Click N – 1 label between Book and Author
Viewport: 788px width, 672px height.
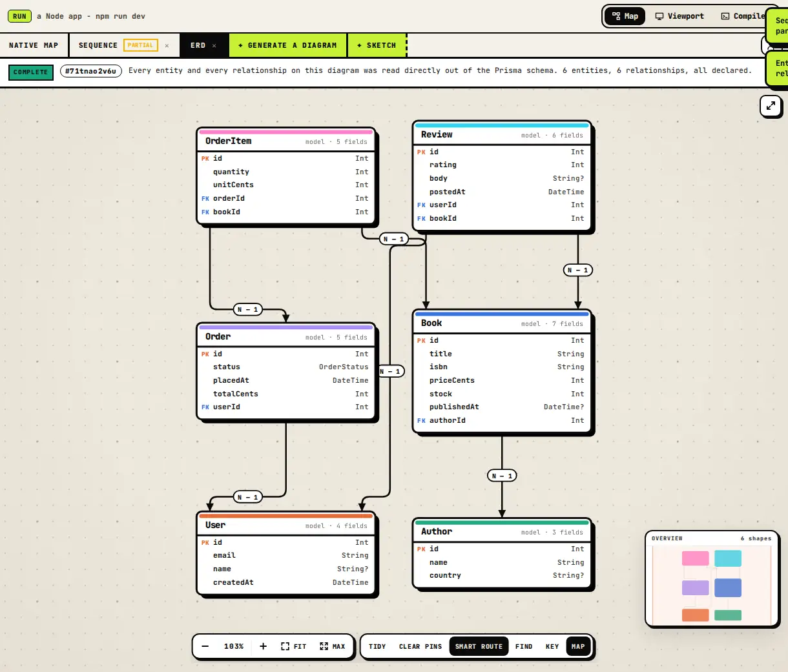click(502, 476)
